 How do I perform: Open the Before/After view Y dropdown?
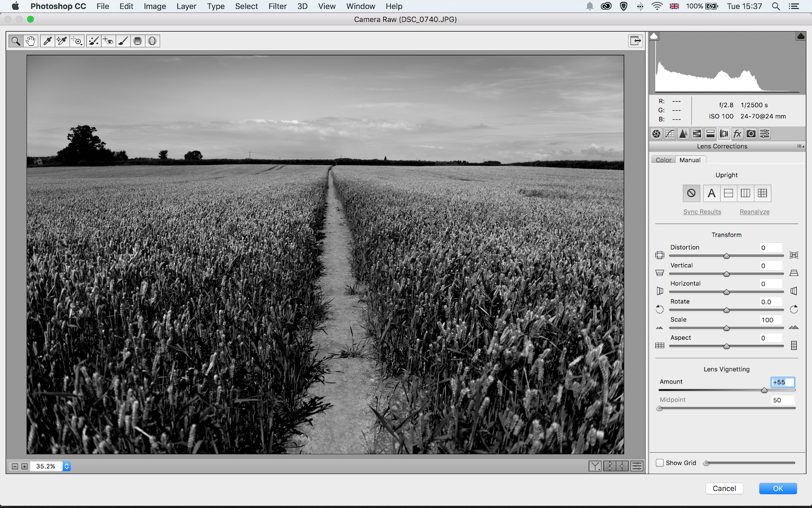tap(595, 466)
